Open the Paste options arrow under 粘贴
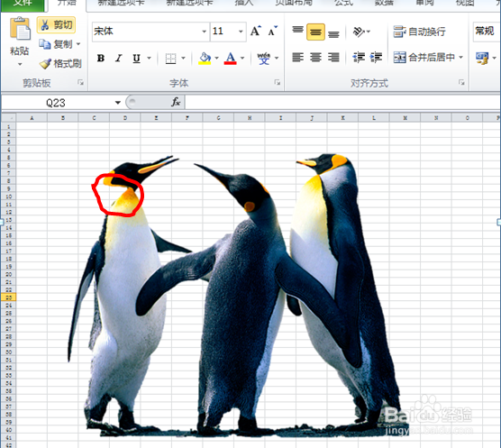Image resolution: width=501 pixels, height=448 pixels. tap(20, 64)
